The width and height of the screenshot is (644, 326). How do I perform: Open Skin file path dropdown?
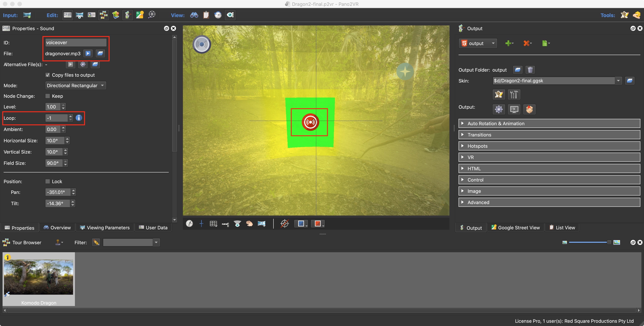coord(618,81)
